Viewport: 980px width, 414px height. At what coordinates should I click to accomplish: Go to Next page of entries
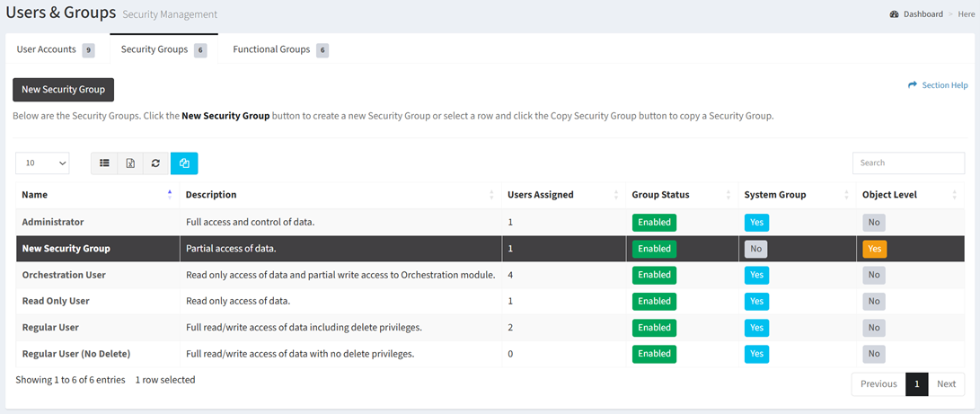click(x=946, y=384)
